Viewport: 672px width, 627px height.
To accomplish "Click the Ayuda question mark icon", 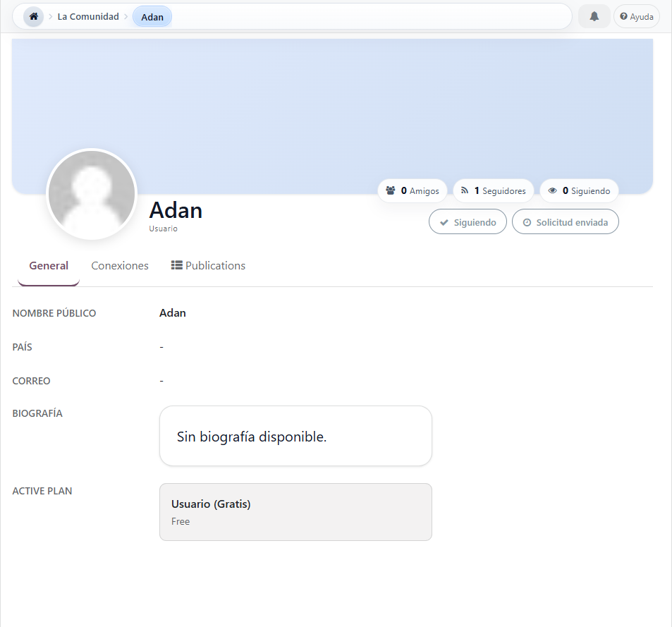I will (623, 16).
